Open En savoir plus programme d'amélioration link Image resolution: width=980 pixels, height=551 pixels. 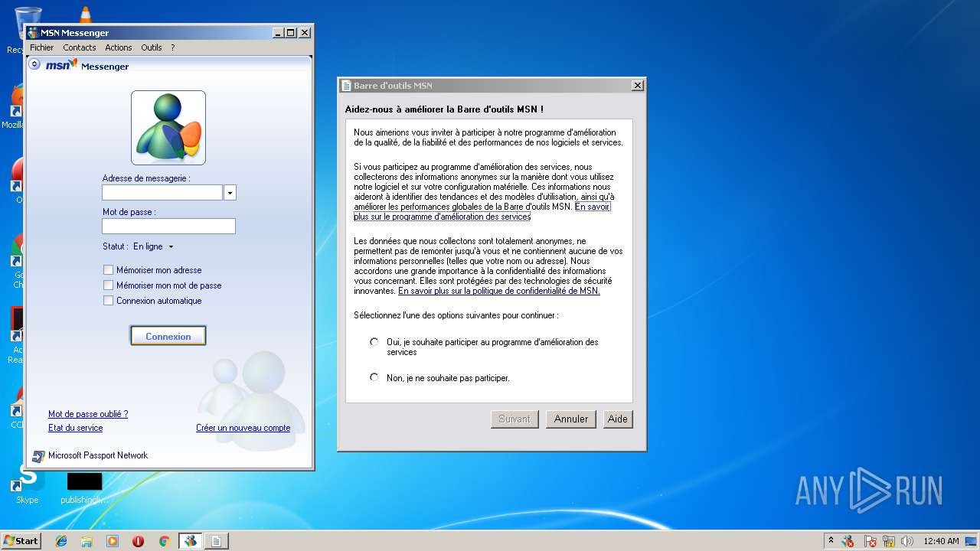tap(443, 217)
